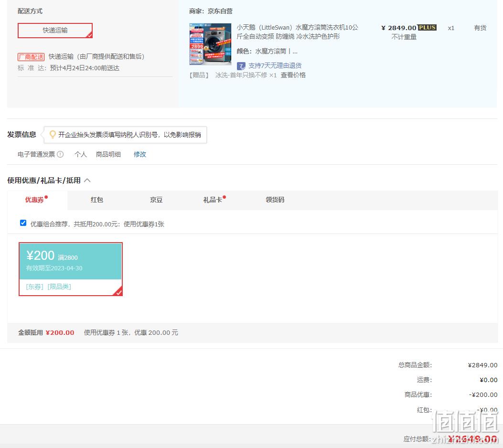503x448 pixels.
Task: Switch to the 礼品卡 tab
Action: 213,200
